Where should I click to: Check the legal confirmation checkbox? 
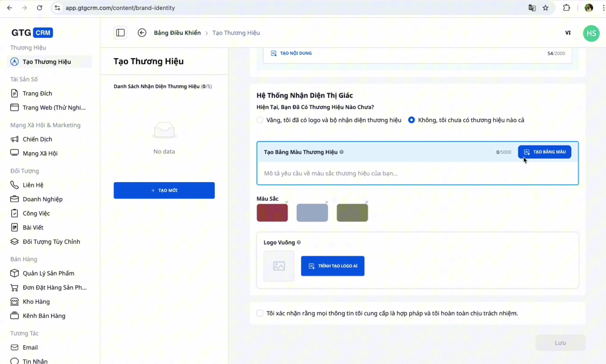click(260, 313)
